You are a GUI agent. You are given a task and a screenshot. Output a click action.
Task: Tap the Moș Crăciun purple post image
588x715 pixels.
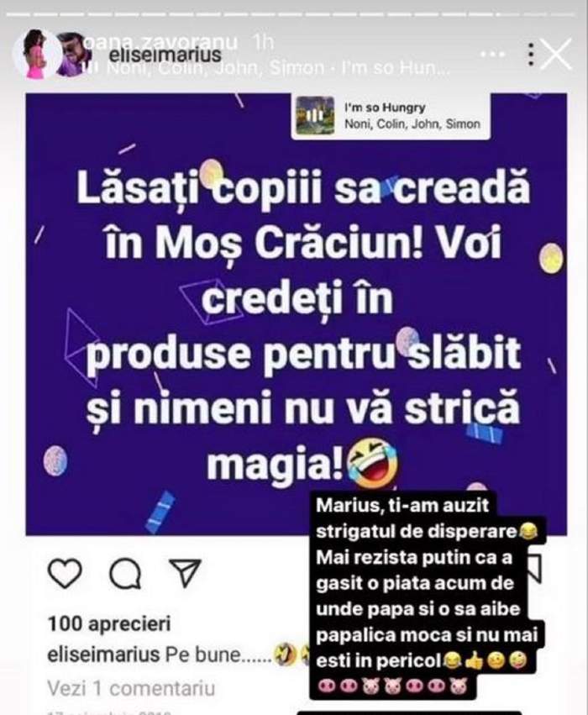click(297, 313)
